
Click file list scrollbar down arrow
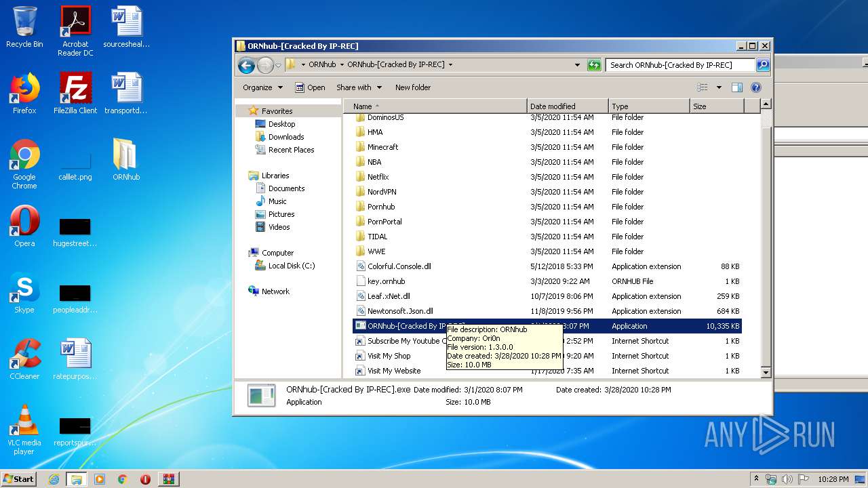766,372
